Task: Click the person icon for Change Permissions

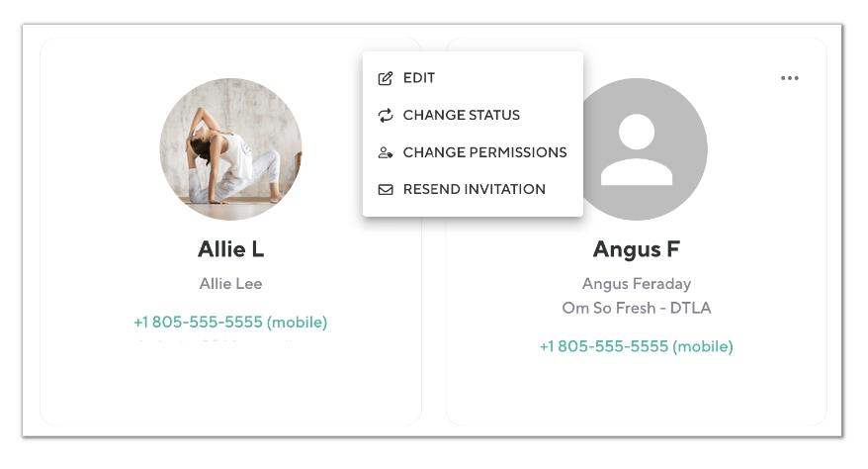Action: [x=386, y=153]
